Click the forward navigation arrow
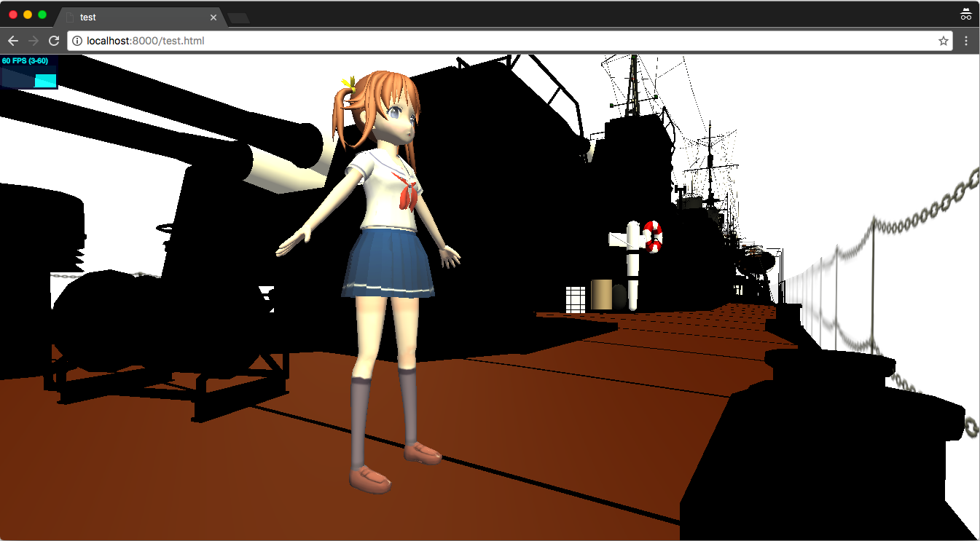 pos(33,41)
